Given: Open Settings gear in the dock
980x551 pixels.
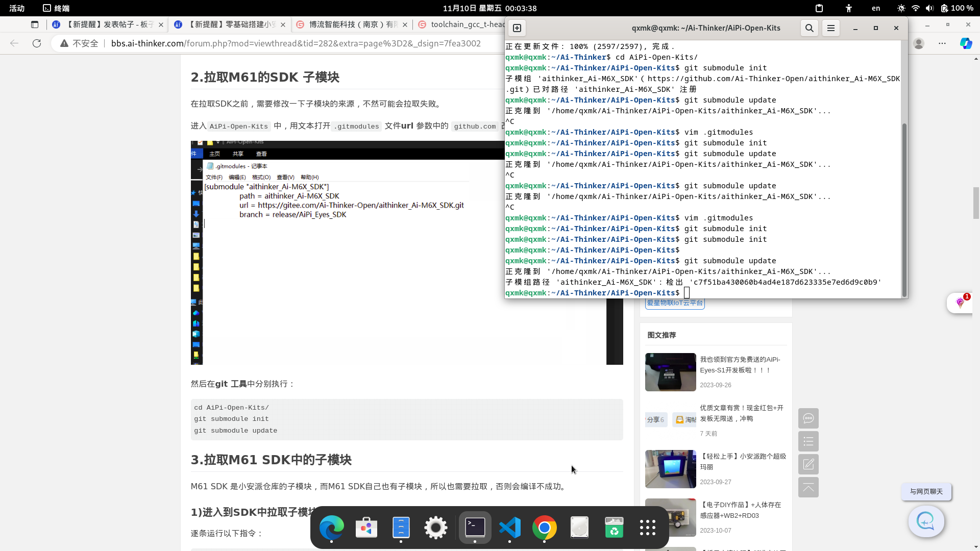Looking at the screenshot, I should [x=436, y=528].
